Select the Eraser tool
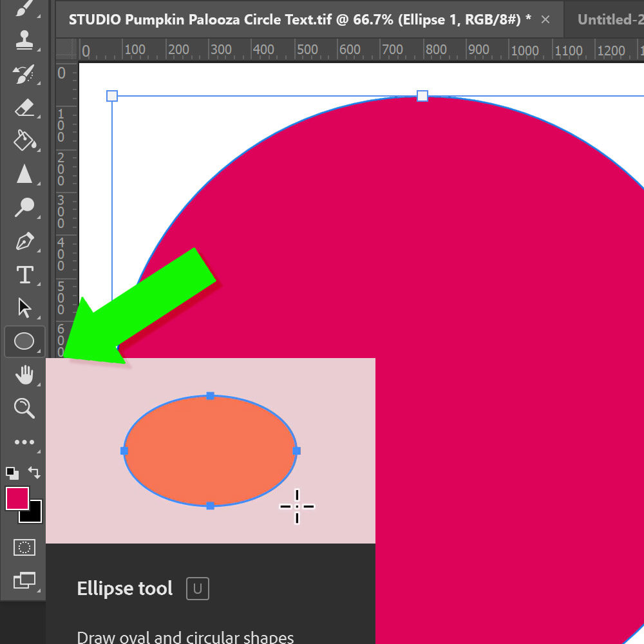The image size is (644, 644). [24, 108]
